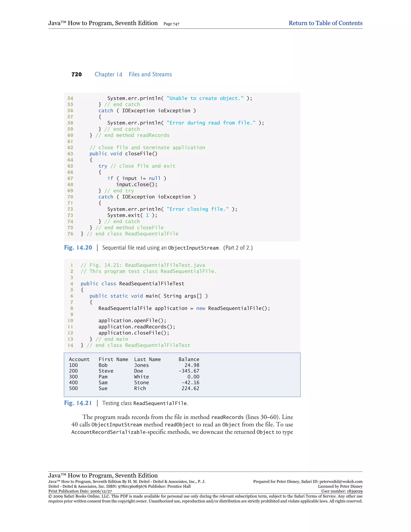411x532 pixels.
Task: Click the System.exit( 1 ) statement
Action: tap(132, 215)
